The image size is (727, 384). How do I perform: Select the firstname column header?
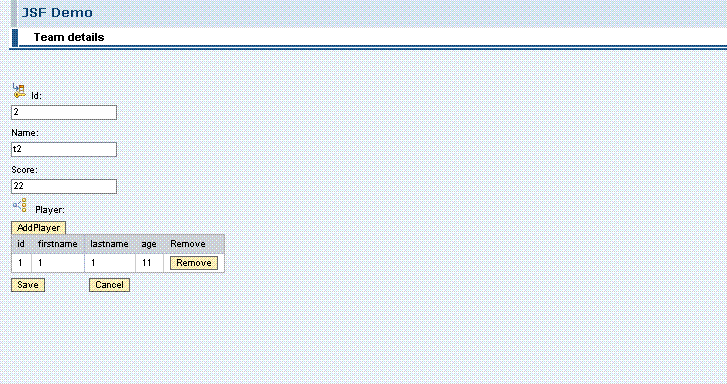(x=57, y=244)
